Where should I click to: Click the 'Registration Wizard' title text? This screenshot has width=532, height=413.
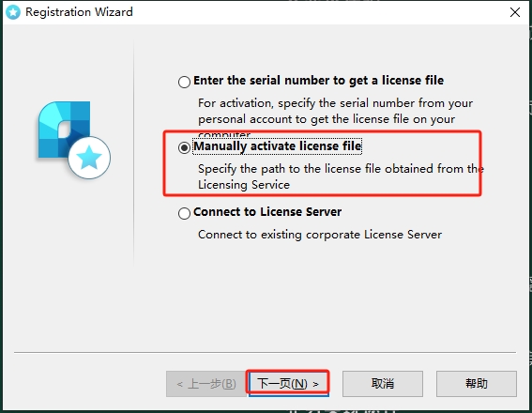pyautogui.click(x=79, y=12)
